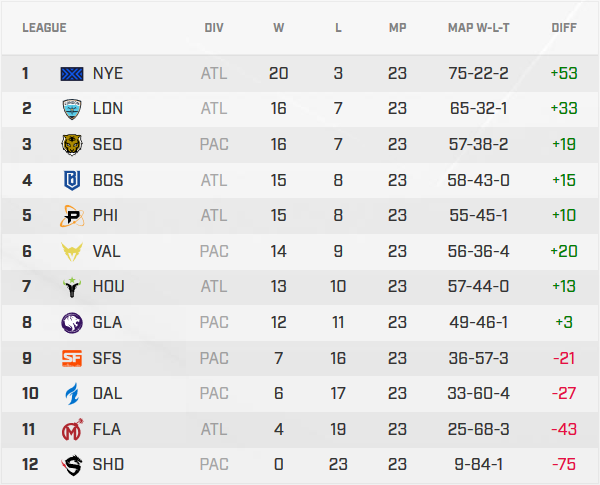Click the SHD team logo icon
Screen dimensions: 600x485
click(x=73, y=465)
